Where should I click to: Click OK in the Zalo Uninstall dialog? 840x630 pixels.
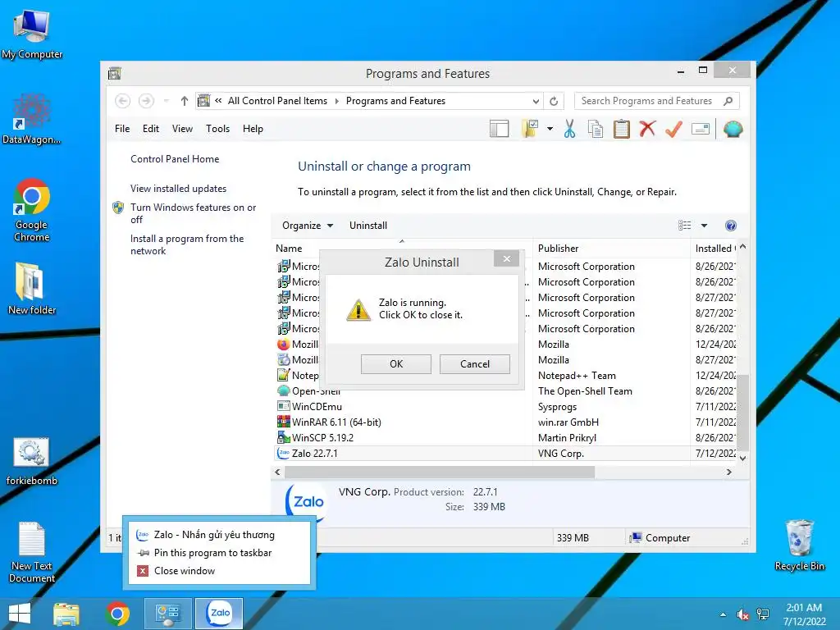(x=396, y=364)
